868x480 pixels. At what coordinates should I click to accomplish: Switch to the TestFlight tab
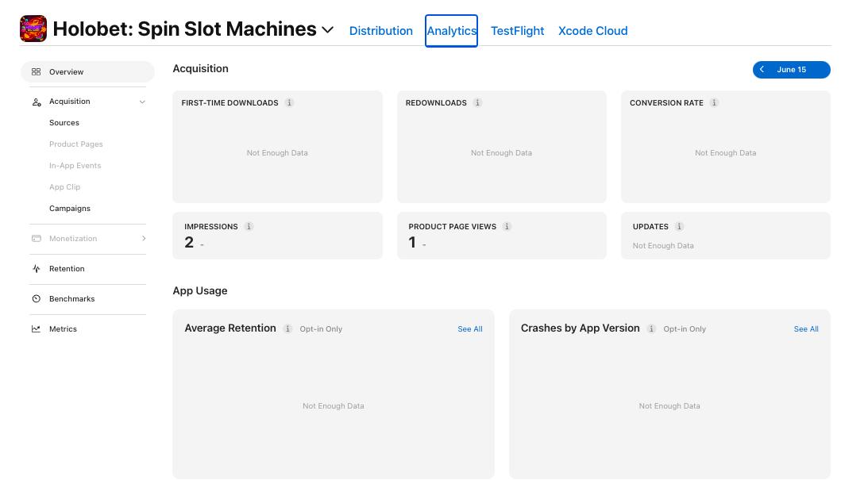[x=517, y=31]
